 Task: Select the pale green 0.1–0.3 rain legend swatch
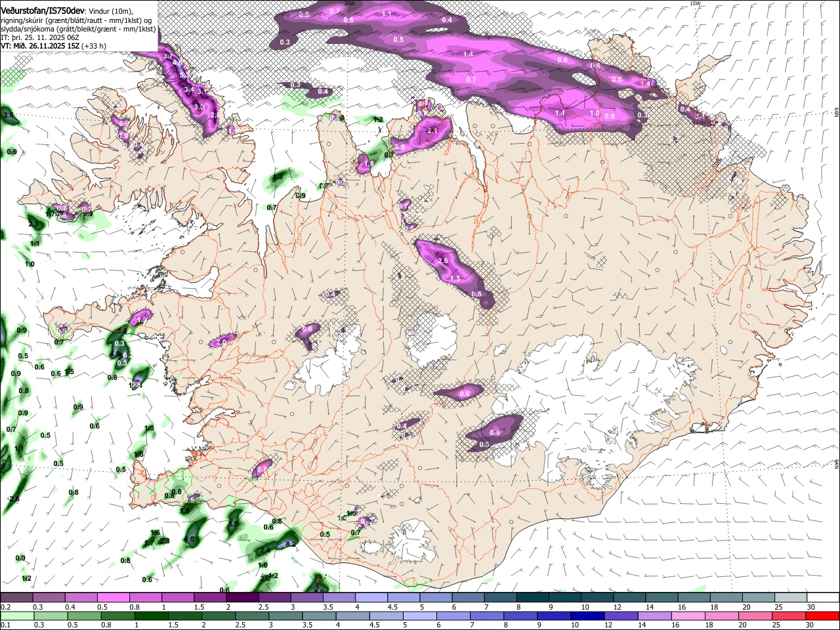(x=18, y=616)
